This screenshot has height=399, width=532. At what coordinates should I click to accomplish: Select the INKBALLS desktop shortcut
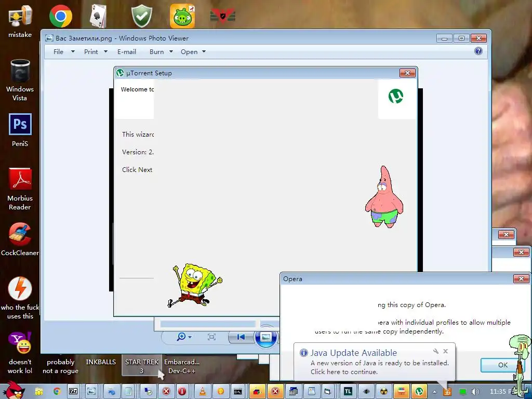pyautogui.click(x=101, y=362)
